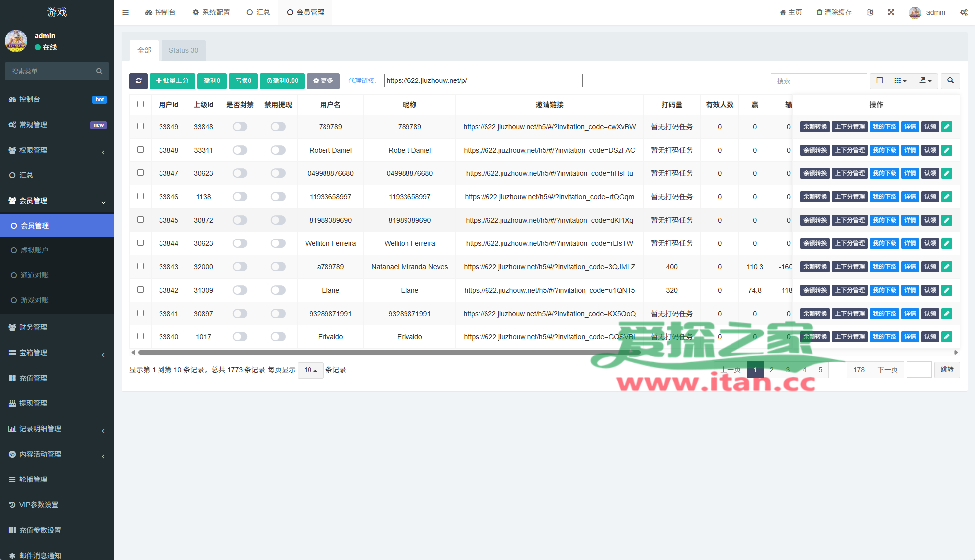Open 提现管理 in sidebar
This screenshot has height=560, width=975.
click(57, 403)
